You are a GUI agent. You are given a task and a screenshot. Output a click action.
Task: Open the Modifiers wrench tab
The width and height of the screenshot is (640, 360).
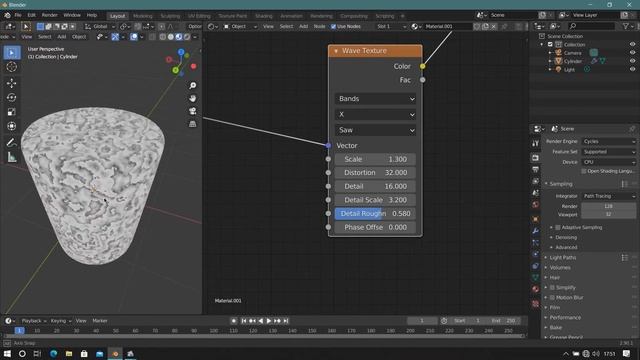click(536, 231)
